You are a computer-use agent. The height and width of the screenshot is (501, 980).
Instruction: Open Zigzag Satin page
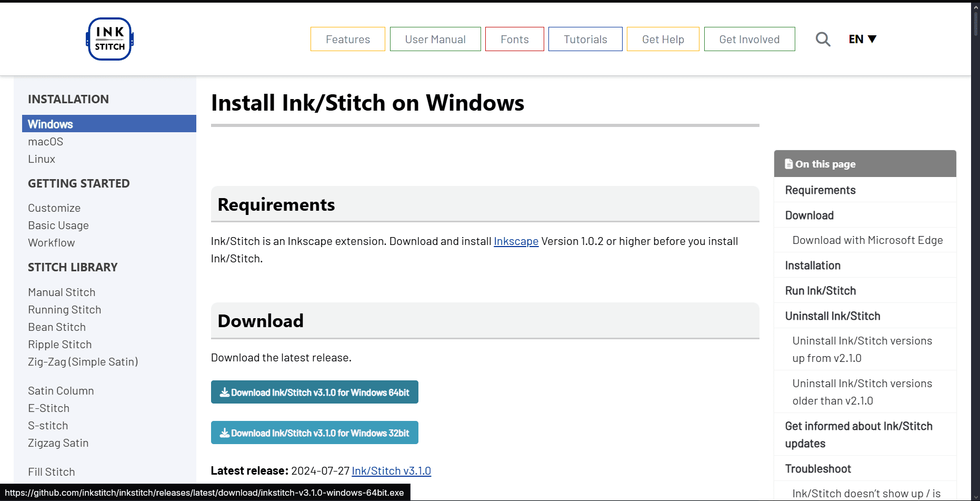coord(58,443)
